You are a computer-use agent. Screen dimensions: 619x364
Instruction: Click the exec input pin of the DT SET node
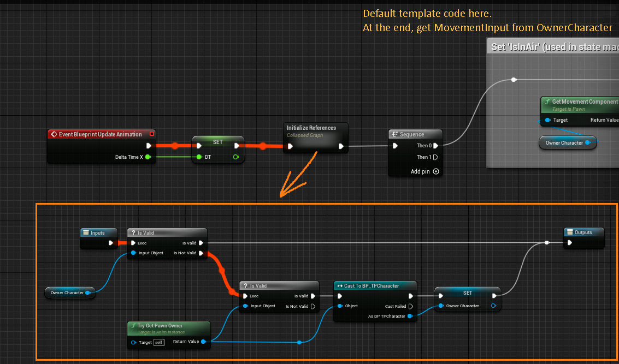pyautogui.click(x=199, y=146)
